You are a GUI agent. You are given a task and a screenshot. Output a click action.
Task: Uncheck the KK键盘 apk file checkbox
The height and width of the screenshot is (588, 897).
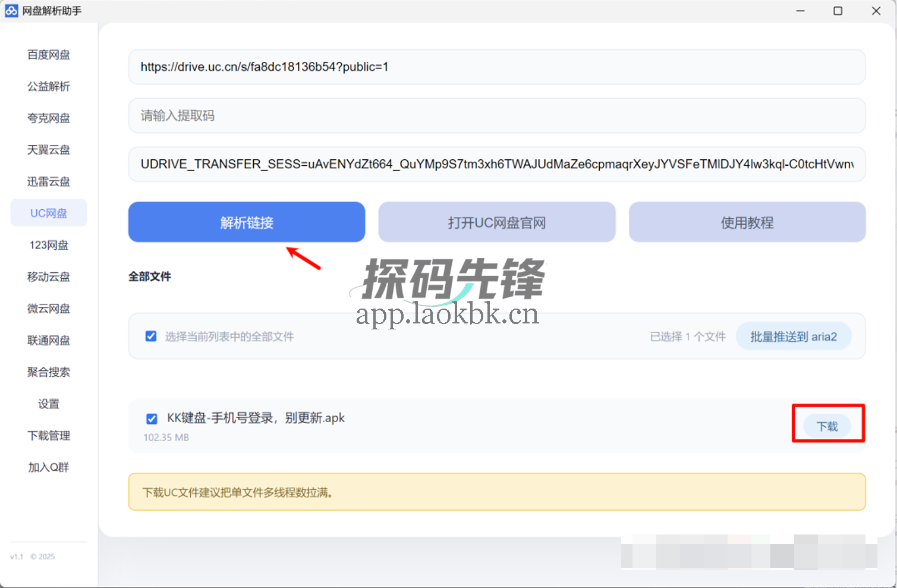[x=152, y=419]
